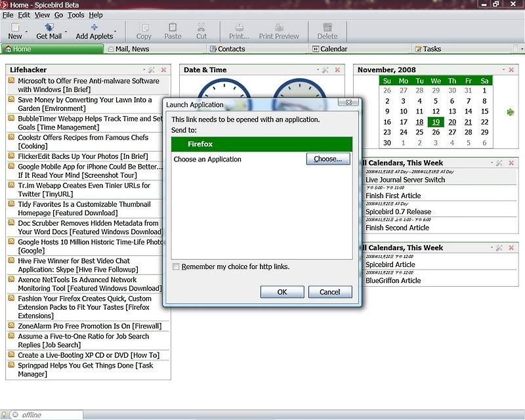Click the feed icon beside the FlickerEdit headline

coord(11,156)
